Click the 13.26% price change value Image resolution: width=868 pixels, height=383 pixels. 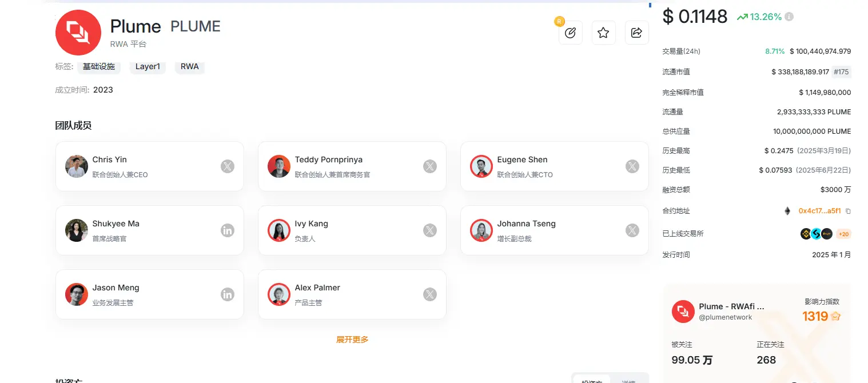coord(766,17)
